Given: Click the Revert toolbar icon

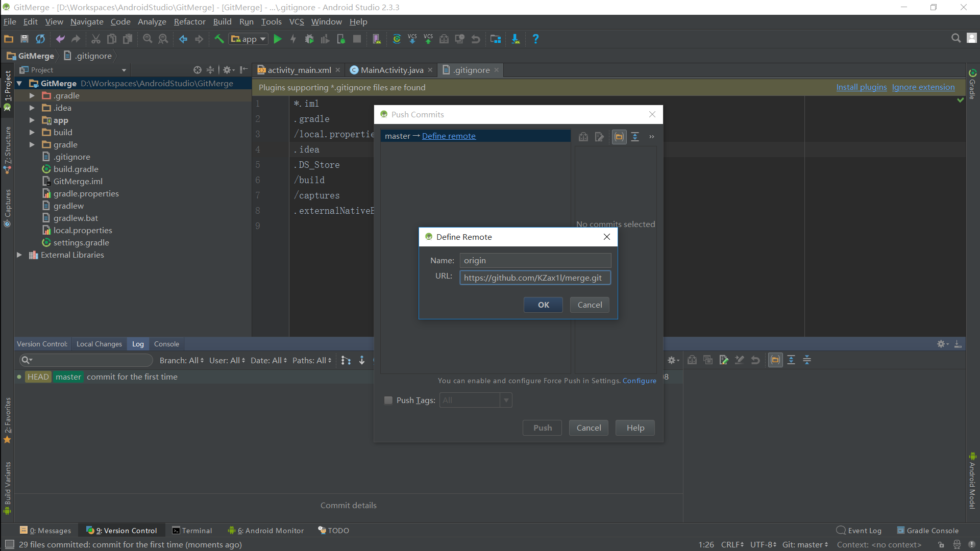Looking at the screenshot, I should coord(475,39).
